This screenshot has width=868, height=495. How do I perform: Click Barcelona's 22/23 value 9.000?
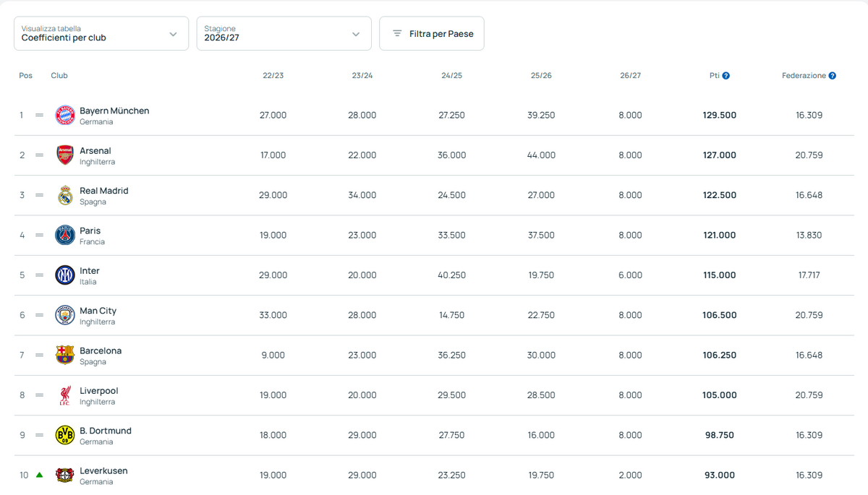[x=273, y=355]
